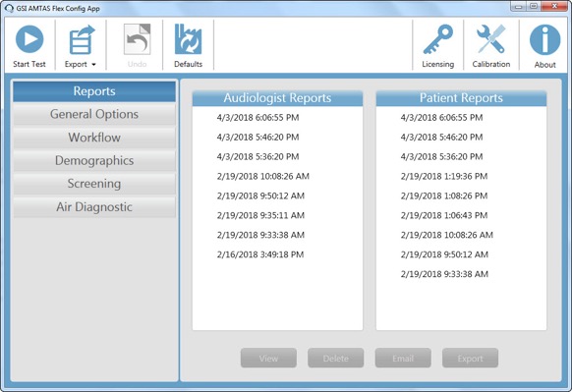The width and height of the screenshot is (572, 392).
Task: Select patient report 4/3/2018 5:36:20 PM
Action: [441, 157]
